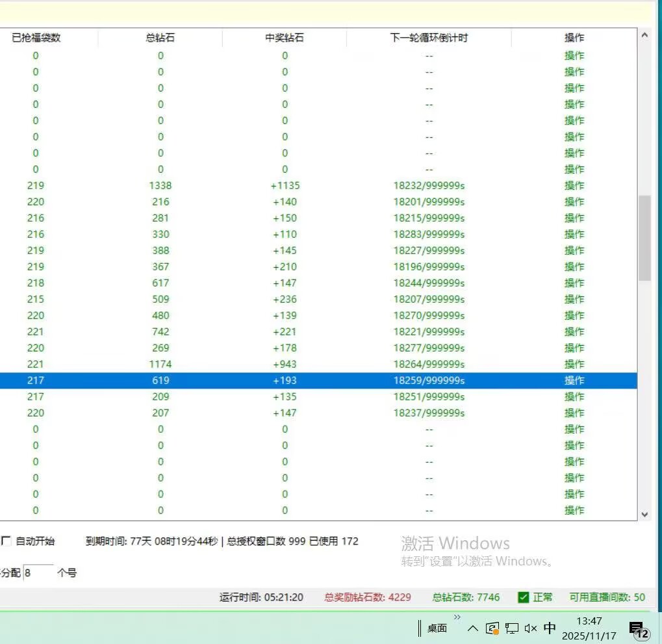Select the cell showing 509 total diamonds

(x=160, y=300)
